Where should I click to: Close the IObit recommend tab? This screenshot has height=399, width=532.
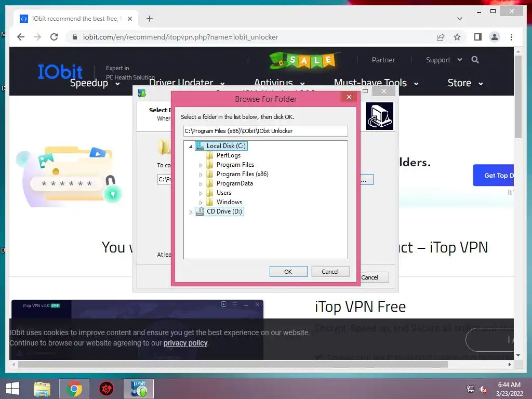point(129,19)
